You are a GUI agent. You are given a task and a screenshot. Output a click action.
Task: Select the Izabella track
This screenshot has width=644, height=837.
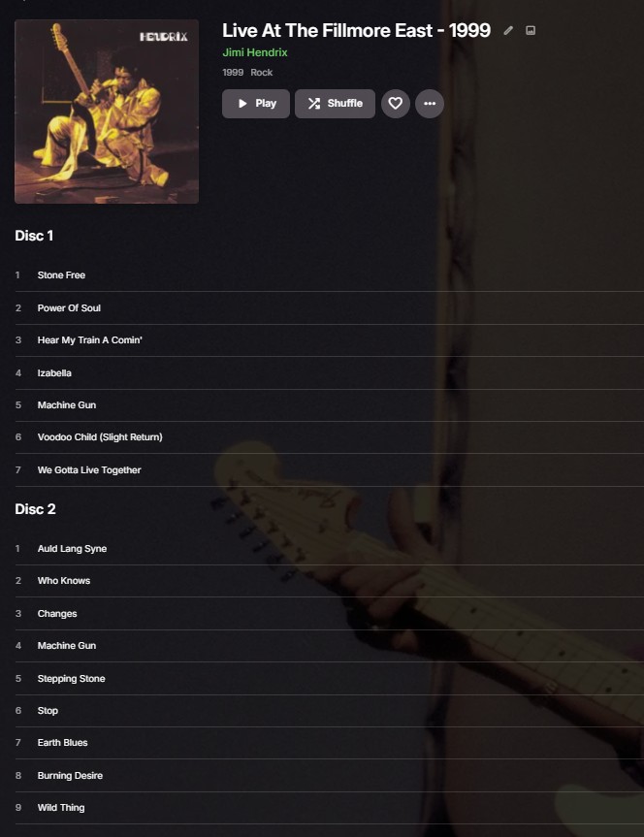329,373
